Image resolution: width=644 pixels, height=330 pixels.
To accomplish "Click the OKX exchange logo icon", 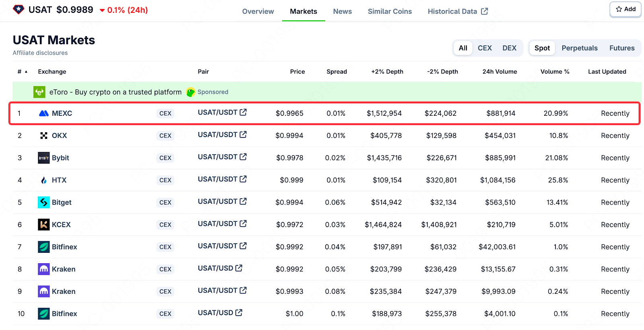I will click(x=43, y=135).
